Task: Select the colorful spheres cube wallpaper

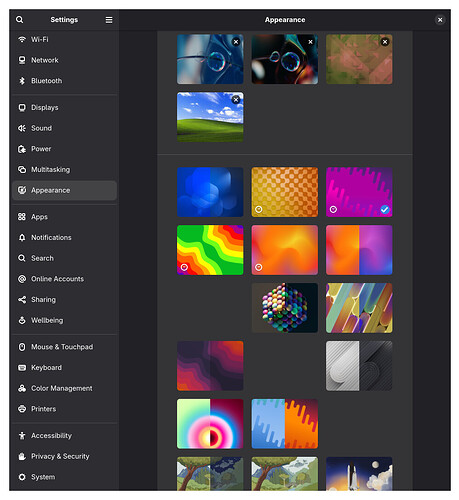Action: pyautogui.click(x=285, y=308)
